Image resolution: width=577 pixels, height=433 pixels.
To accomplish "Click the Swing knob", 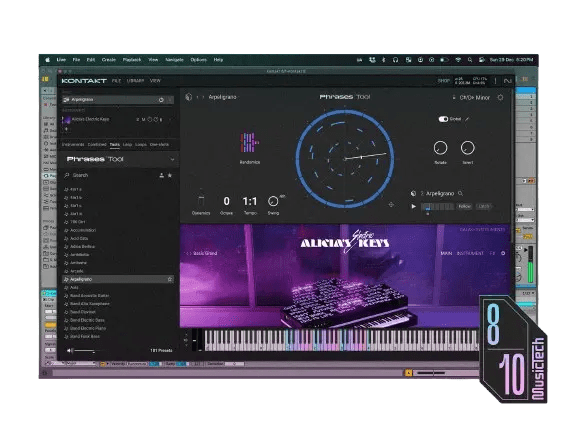I will [273, 201].
